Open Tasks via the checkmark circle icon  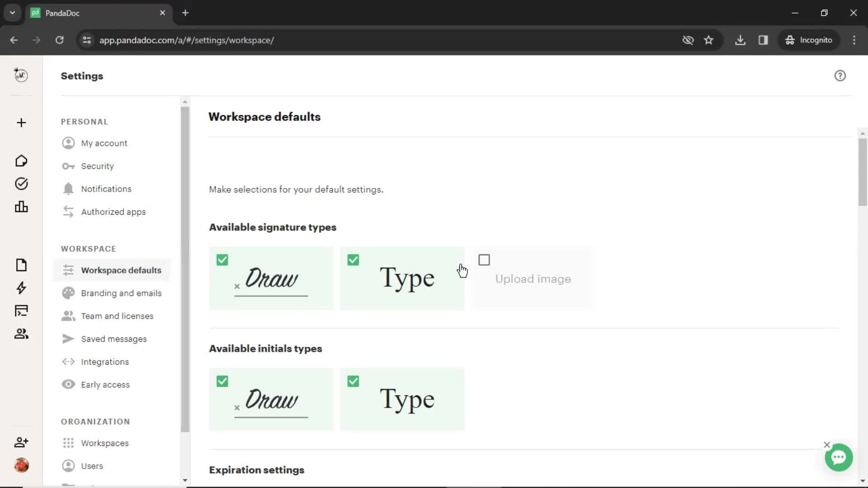[21, 183]
